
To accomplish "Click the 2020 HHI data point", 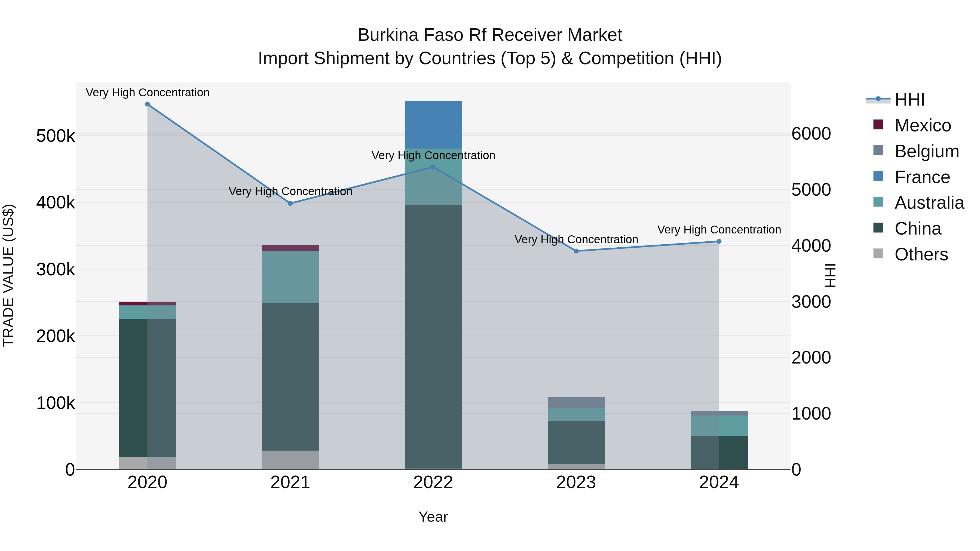I will tap(148, 104).
